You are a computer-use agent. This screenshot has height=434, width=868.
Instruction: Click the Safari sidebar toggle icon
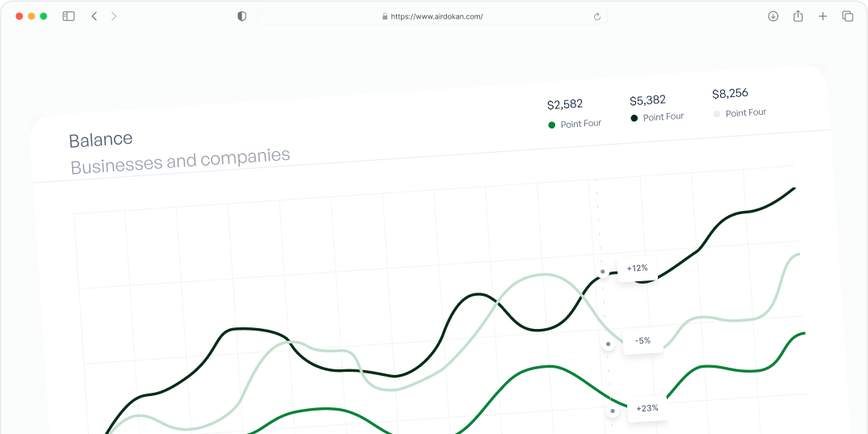(69, 16)
